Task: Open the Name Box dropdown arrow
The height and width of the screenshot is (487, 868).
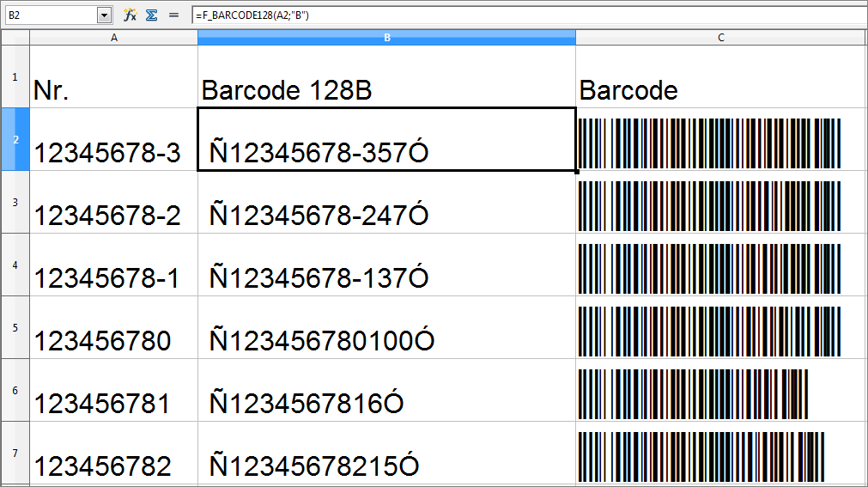Action: click(x=104, y=15)
